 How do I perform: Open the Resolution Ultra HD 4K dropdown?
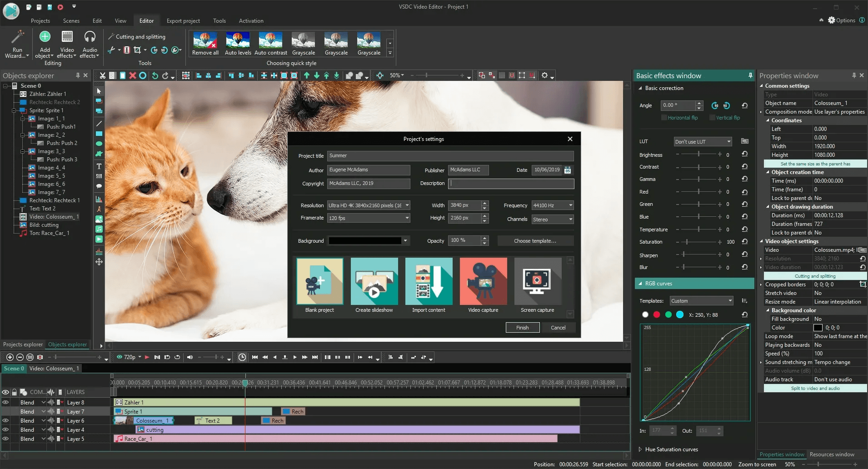pos(407,205)
